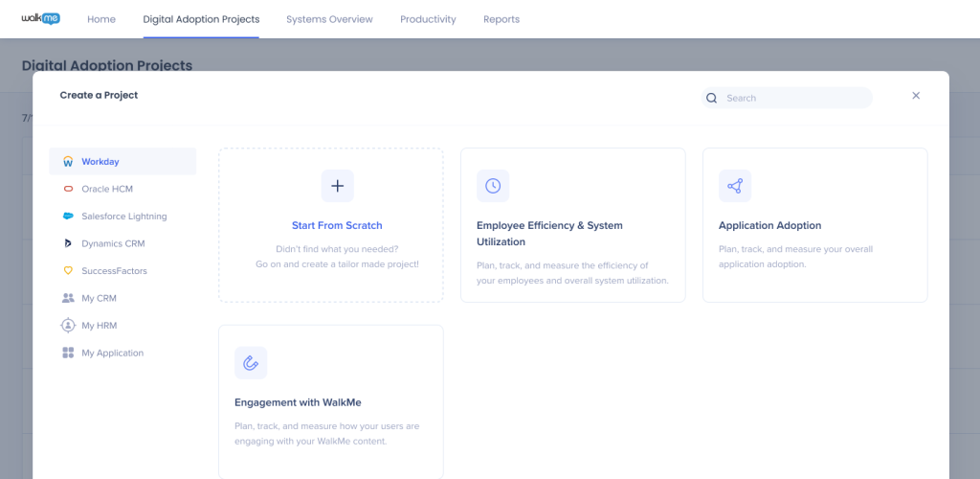Click the Oracle HCM red oval icon

point(68,190)
